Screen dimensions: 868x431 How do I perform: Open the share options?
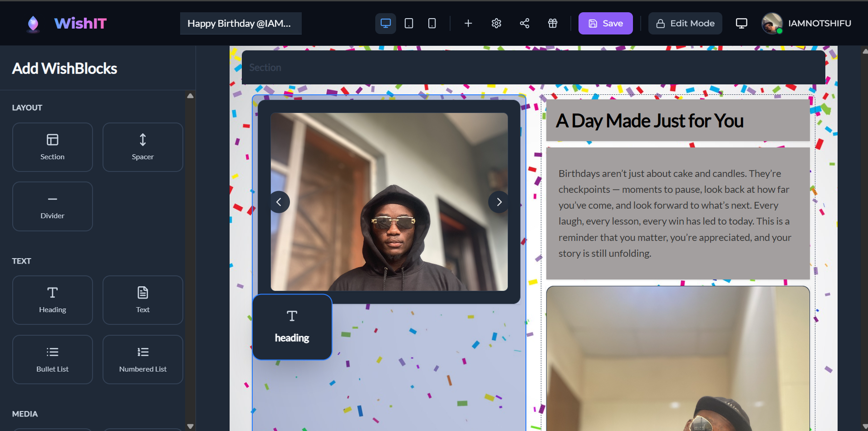(525, 23)
